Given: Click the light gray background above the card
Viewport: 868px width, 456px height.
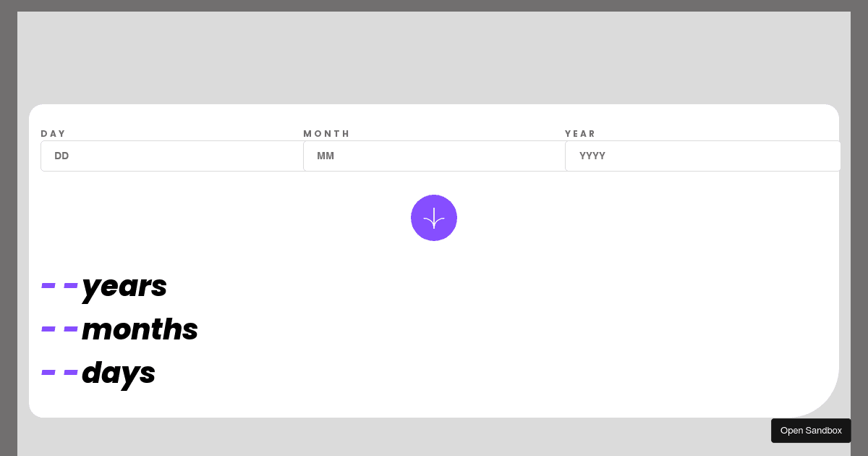Looking at the screenshot, I should click(434, 58).
